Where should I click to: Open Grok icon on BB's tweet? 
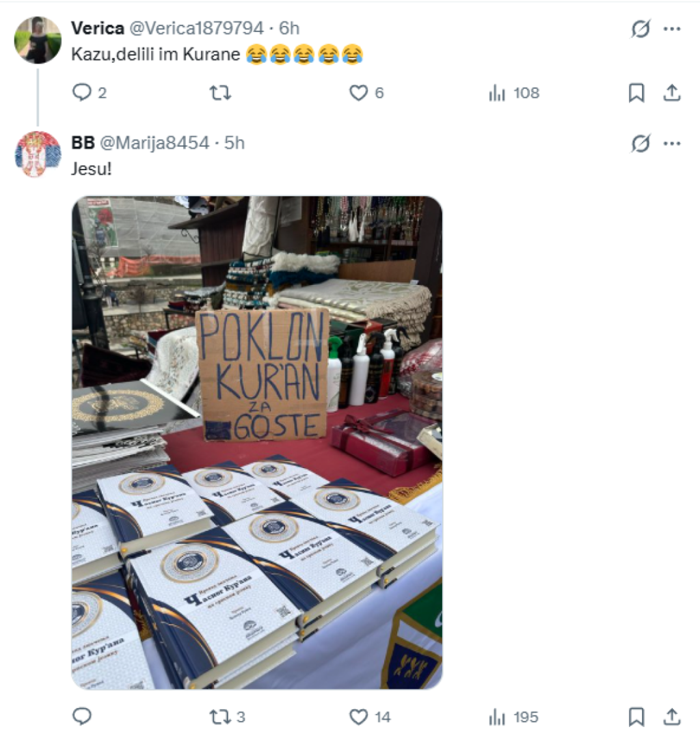(641, 143)
